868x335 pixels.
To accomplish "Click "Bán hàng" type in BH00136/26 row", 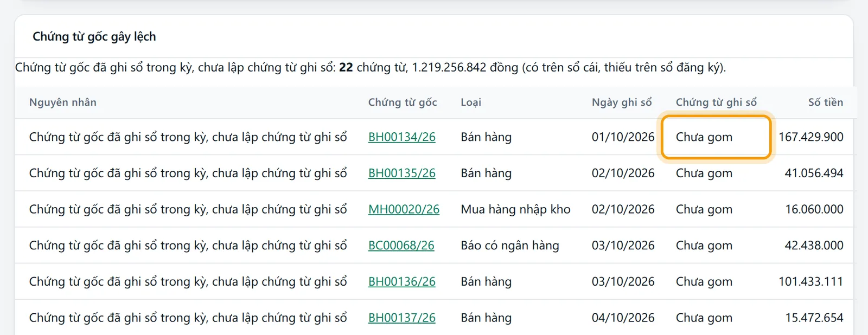I will [x=486, y=282].
